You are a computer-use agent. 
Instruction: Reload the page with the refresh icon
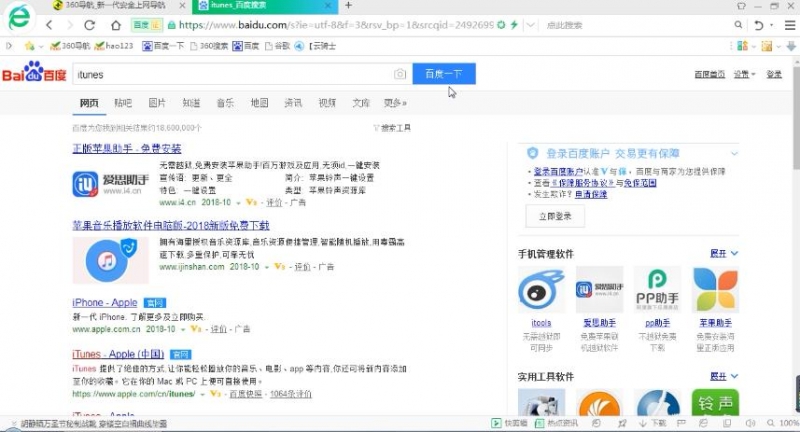90,25
